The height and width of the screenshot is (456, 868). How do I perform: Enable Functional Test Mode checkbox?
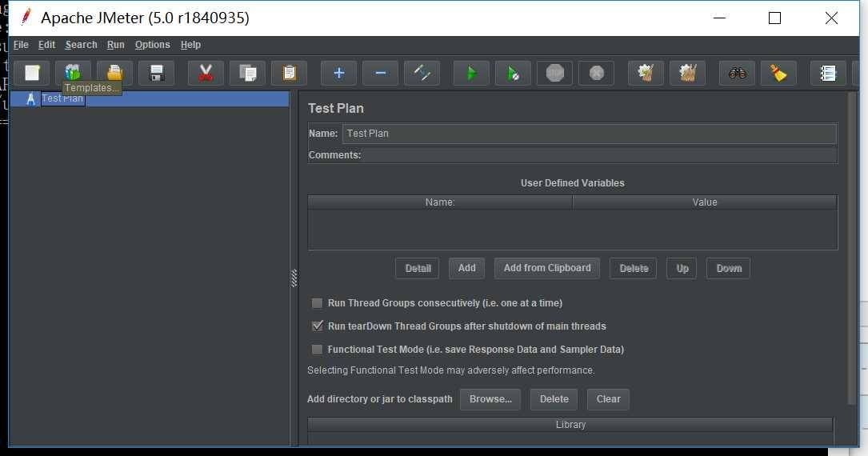coord(317,349)
